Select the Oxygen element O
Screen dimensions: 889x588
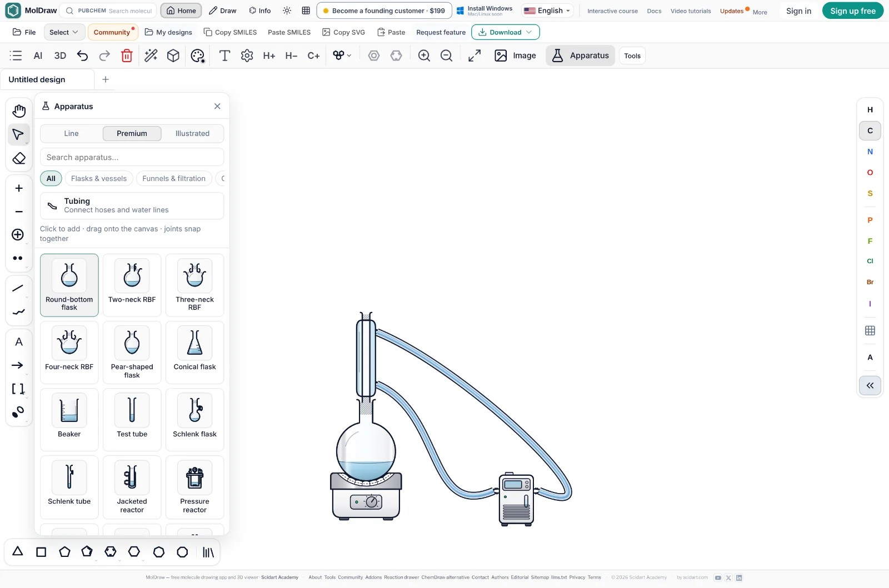coord(870,173)
